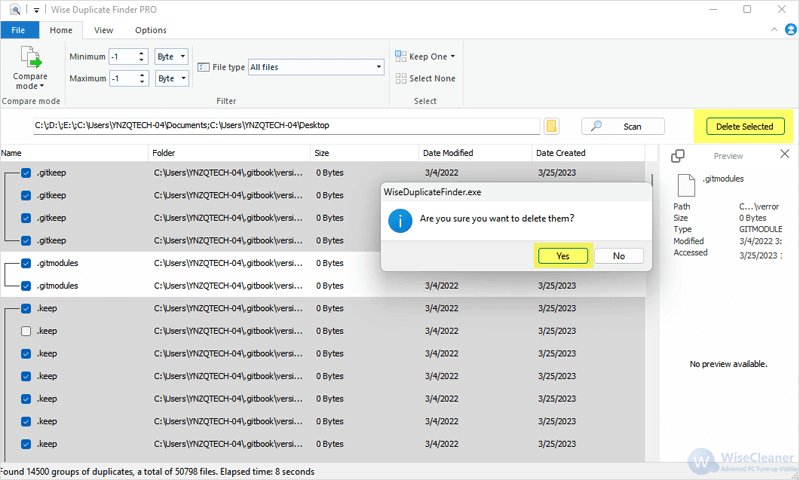Select the second .gitmodules file name
This screenshot has width=800, height=480.
tap(57, 286)
